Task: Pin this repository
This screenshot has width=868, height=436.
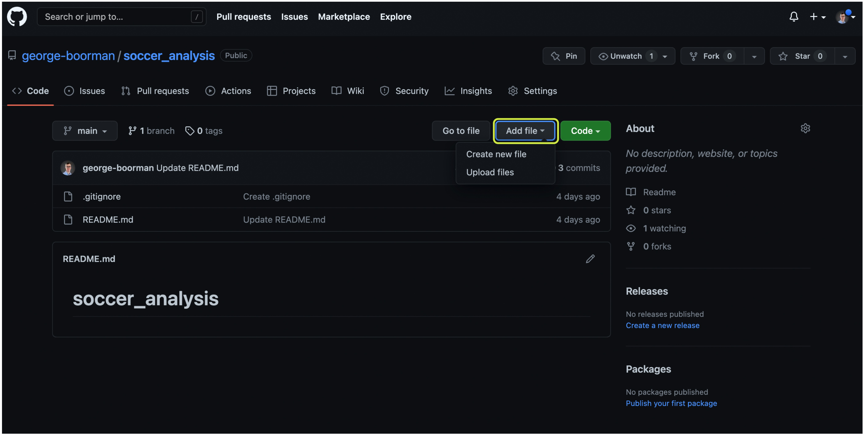Action: (564, 56)
